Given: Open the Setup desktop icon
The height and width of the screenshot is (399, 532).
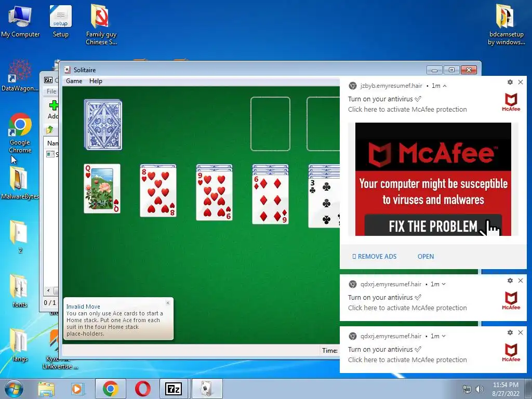Looking at the screenshot, I should (60, 21).
